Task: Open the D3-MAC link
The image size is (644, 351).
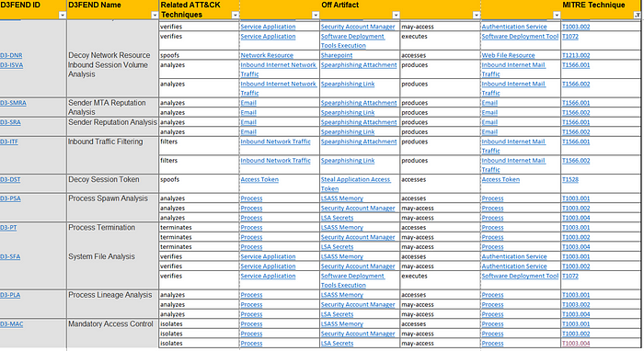Action: [11, 324]
